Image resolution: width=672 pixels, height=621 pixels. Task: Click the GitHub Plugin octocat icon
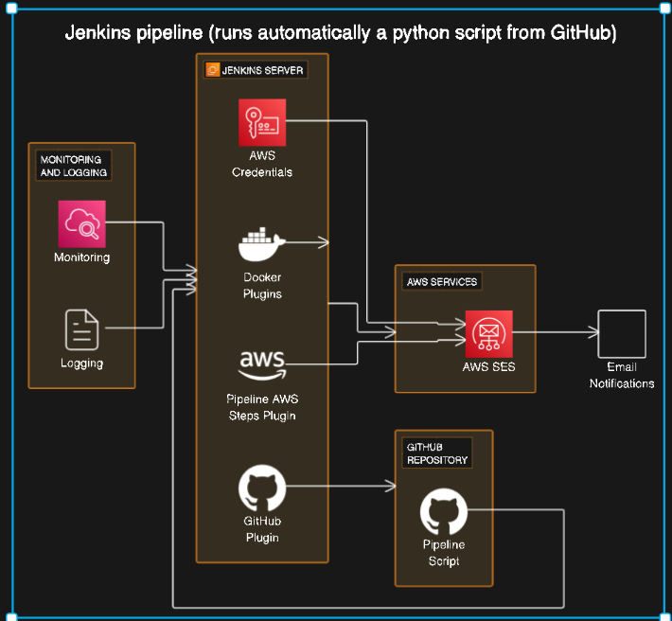[x=262, y=488]
